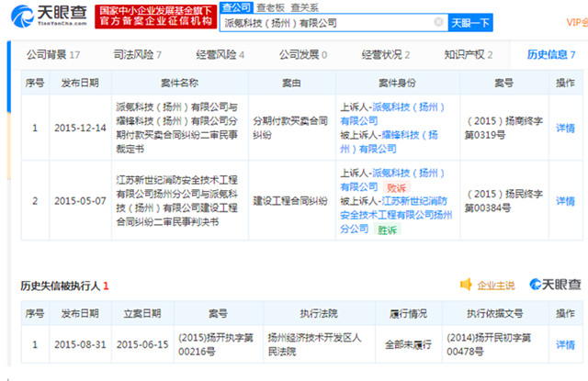
Task: Click the case number (2015)扬开执字第00216号
Action: (216, 344)
